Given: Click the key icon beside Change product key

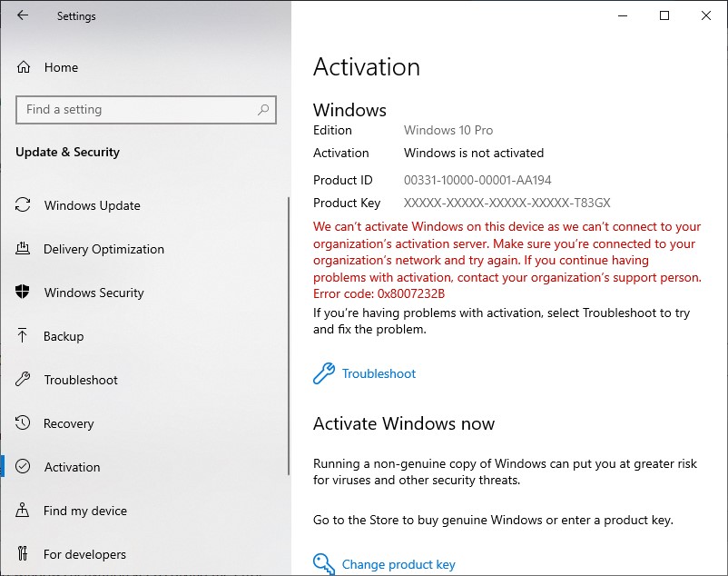Looking at the screenshot, I should tap(324, 564).
